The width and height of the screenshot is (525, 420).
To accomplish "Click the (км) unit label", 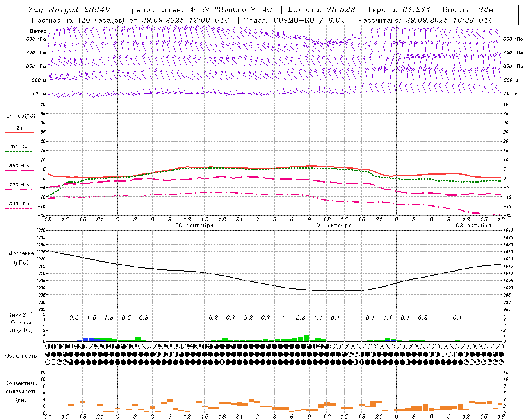I will [21, 399].
